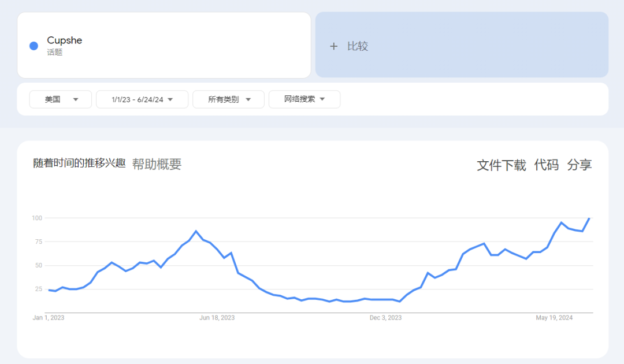Open the Cupshe search term card
This screenshot has width=624, height=364.
(x=164, y=45)
